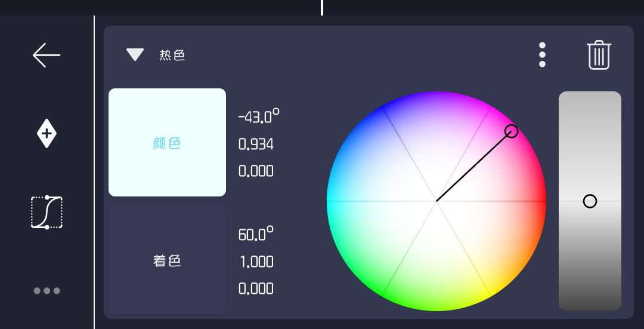This screenshot has width=644, height=329.
Task: Click the -43.0° hue value
Action: tap(259, 116)
